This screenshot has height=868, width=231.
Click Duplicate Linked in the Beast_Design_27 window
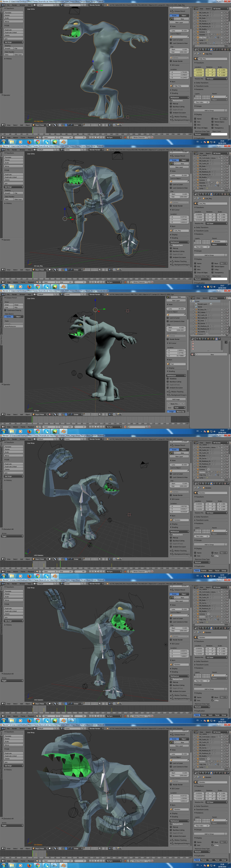pyautogui.click(x=14, y=32)
